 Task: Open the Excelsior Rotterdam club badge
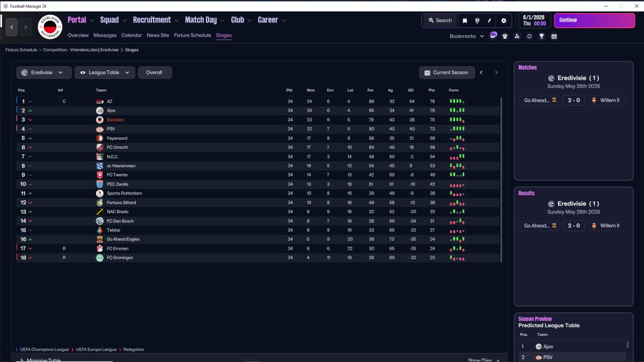pos(50,27)
